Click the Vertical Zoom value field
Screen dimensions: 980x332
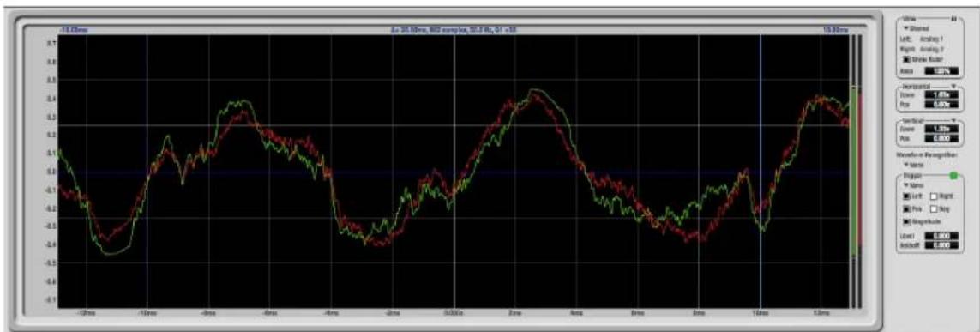[941, 129]
